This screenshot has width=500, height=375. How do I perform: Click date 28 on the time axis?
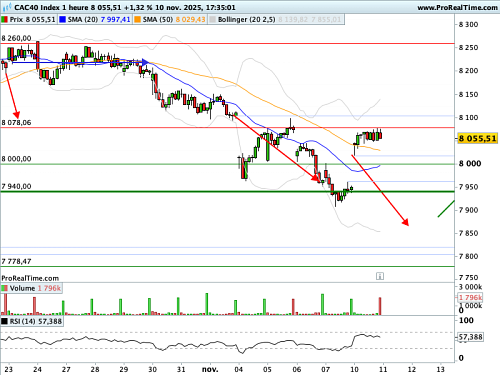[95, 369]
